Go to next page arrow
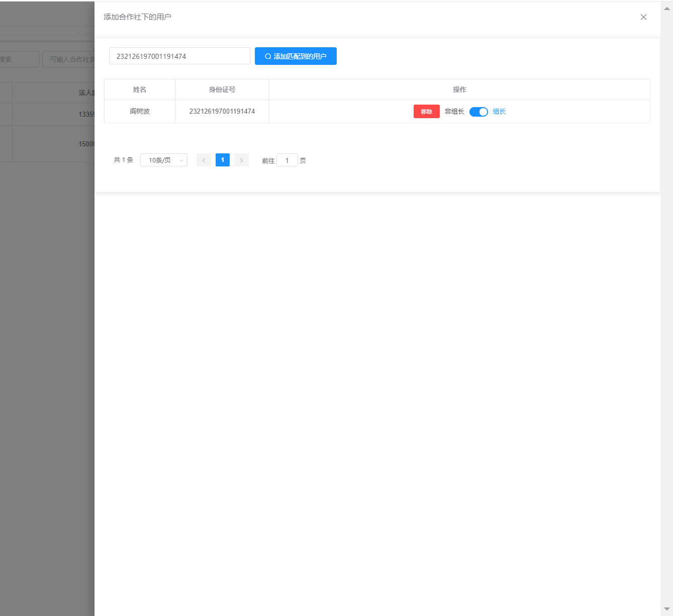The height and width of the screenshot is (616, 673). coord(241,160)
